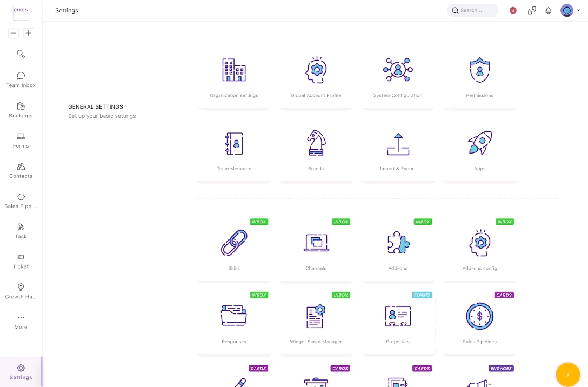Image resolution: width=588 pixels, height=387 pixels.
Task: Click the erxes logo
Action: 21,12
